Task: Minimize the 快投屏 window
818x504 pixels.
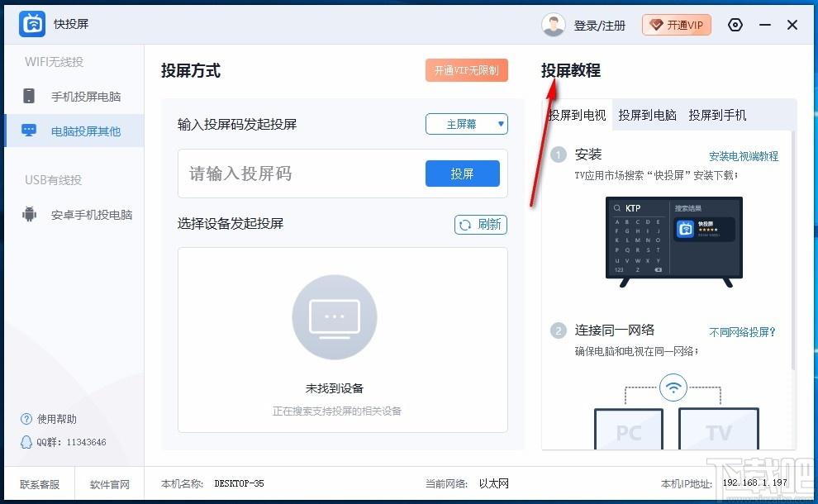Action: coord(765,25)
